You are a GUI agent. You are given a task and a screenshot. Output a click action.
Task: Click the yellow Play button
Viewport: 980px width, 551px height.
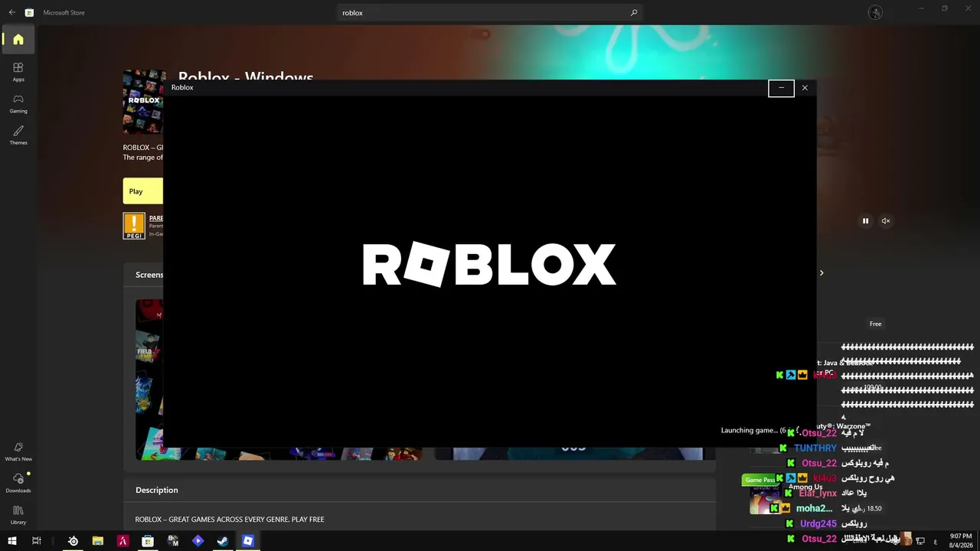(x=143, y=191)
